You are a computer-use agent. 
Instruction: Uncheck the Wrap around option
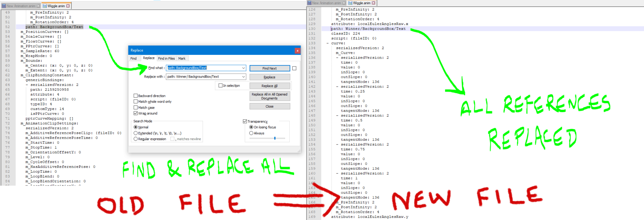pos(136,113)
